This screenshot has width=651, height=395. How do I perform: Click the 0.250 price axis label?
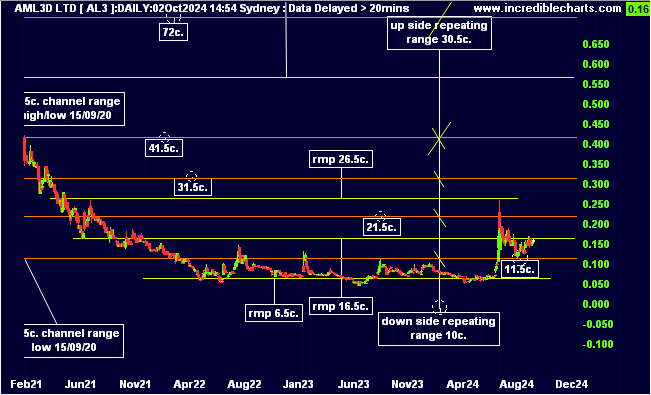(x=596, y=204)
